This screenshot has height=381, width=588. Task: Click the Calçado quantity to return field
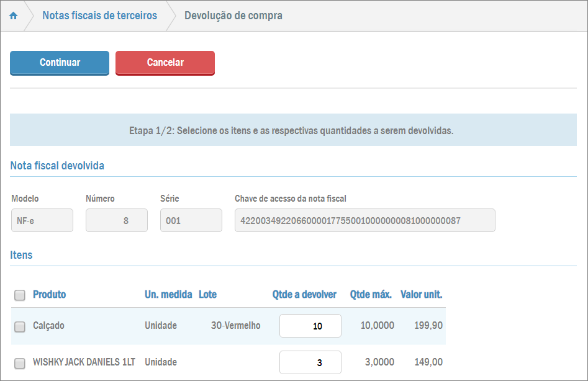(310, 326)
